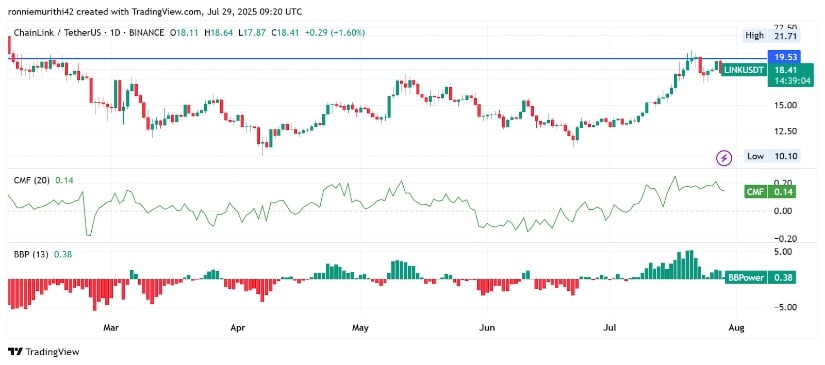The width and height of the screenshot is (825, 365).
Task: Click the Aug label on time axis
Action: (x=737, y=329)
